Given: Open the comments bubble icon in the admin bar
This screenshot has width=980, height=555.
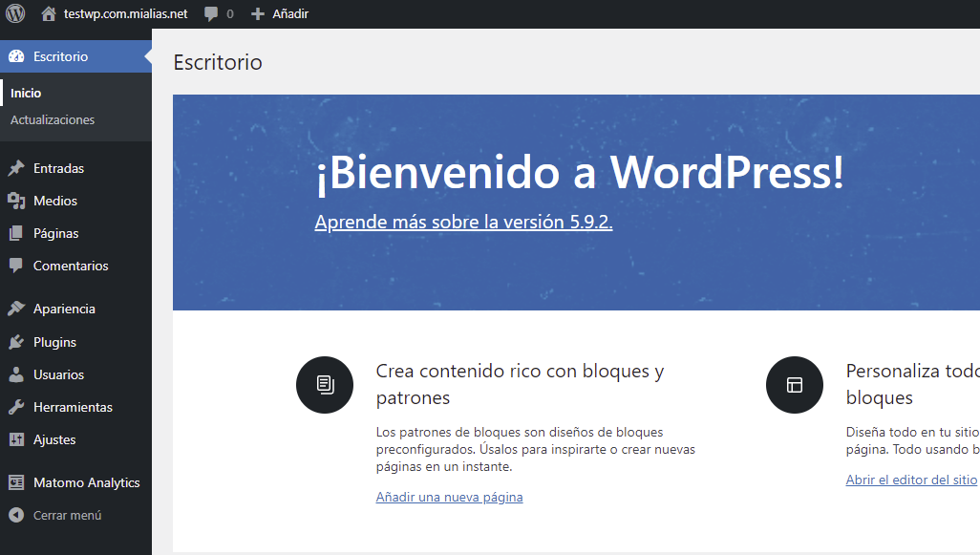Looking at the screenshot, I should point(211,13).
